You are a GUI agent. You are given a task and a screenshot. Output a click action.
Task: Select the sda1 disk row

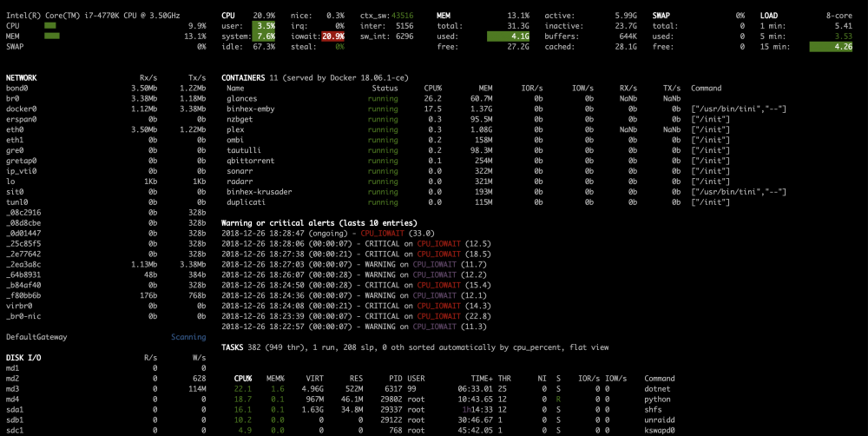click(x=106, y=409)
